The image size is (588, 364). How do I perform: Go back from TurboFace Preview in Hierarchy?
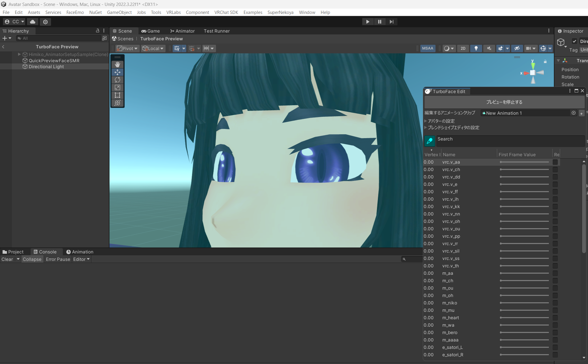[x=3, y=47]
